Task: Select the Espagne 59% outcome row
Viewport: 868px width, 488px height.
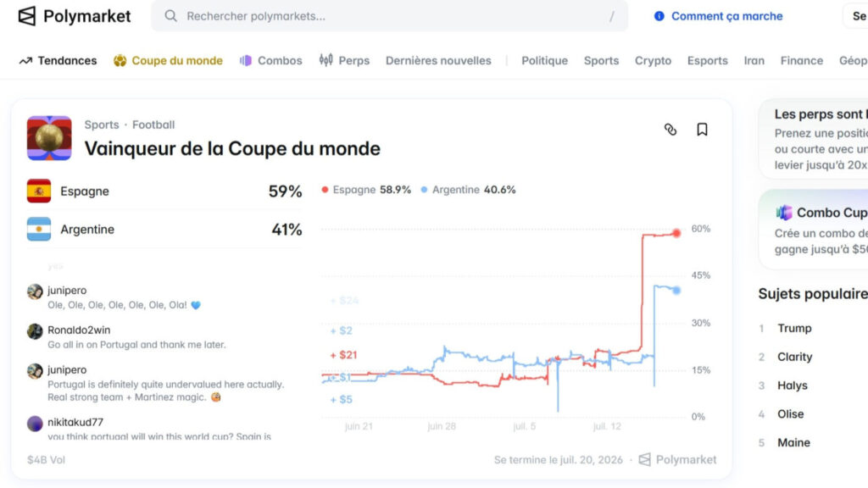Action: pos(164,191)
